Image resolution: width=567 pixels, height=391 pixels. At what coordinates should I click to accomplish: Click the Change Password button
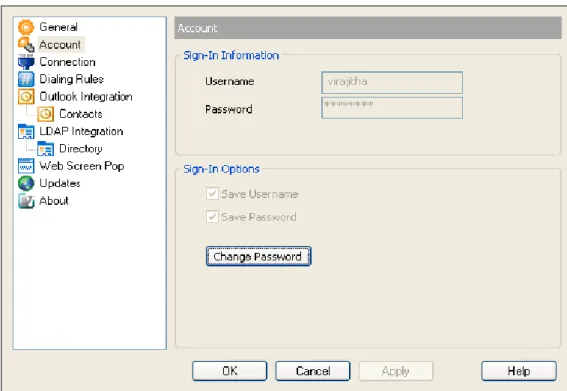(258, 256)
